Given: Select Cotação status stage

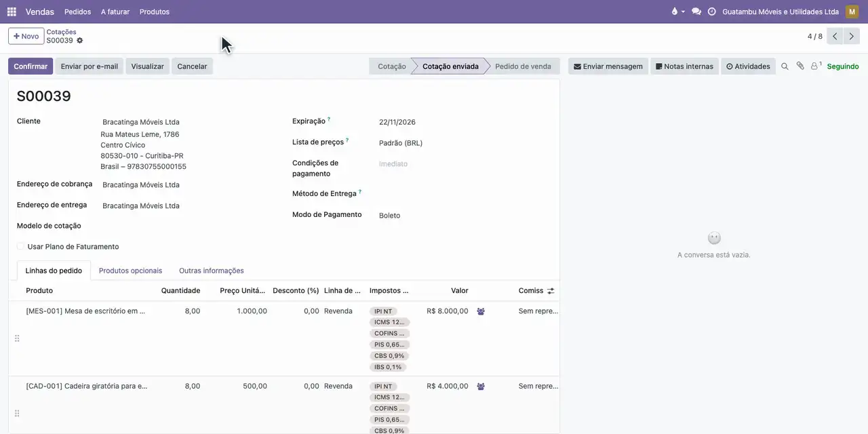Looking at the screenshot, I should [x=391, y=66].
